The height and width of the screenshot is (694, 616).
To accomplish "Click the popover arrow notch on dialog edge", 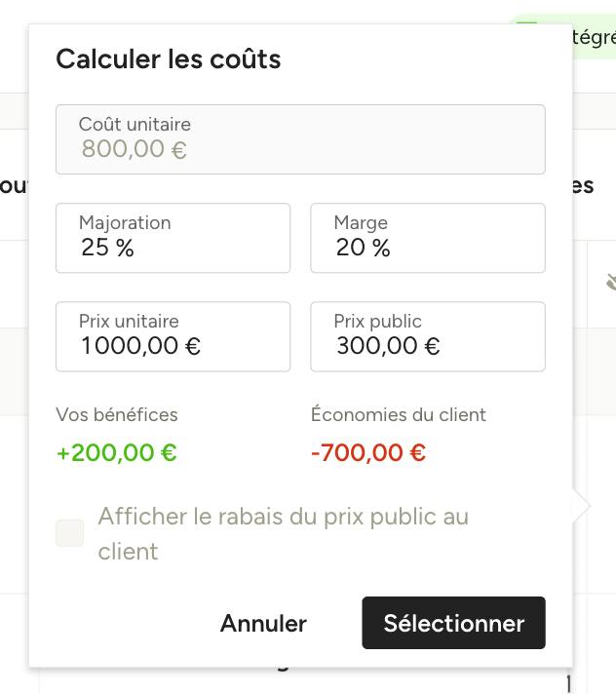I will tap(582, 506).
